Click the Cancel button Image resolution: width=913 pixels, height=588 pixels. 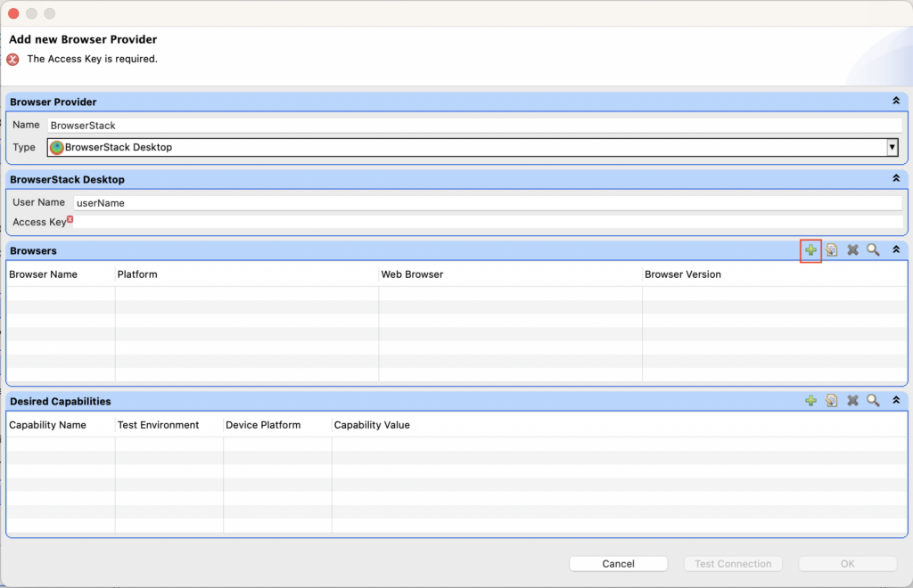pyautogui.click(x=618, y=563)
